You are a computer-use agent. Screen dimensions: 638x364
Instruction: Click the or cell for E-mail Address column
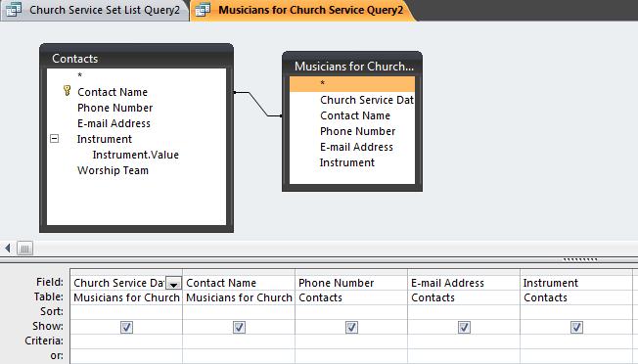(464, 356)
